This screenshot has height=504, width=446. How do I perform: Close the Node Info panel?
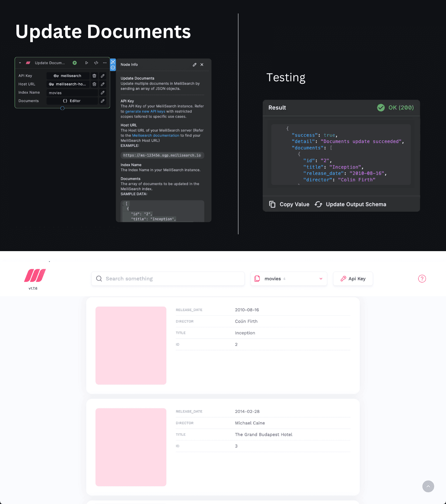coord(202,65)
